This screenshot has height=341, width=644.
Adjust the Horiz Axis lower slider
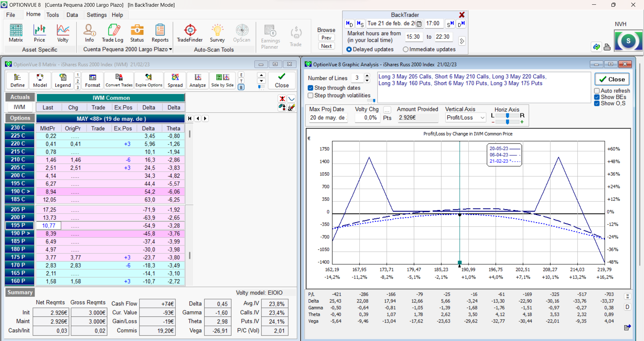click(x=507, y=122)
